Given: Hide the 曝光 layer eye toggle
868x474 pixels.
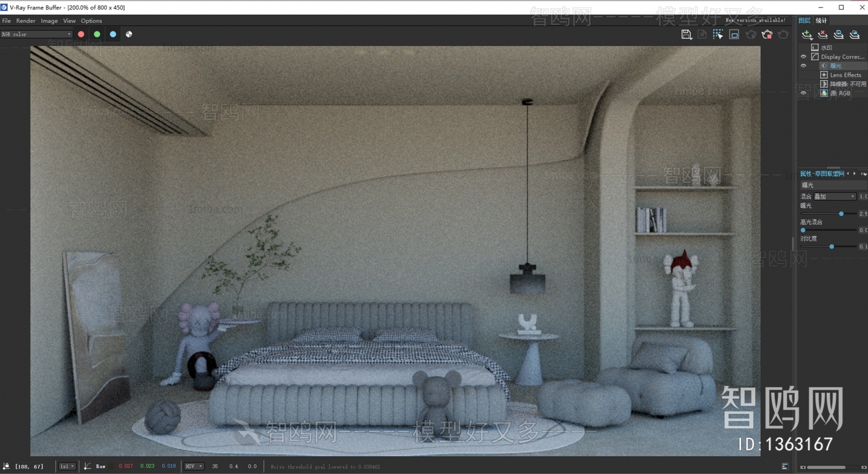Looking at the screenshot, I should [803, 66].
